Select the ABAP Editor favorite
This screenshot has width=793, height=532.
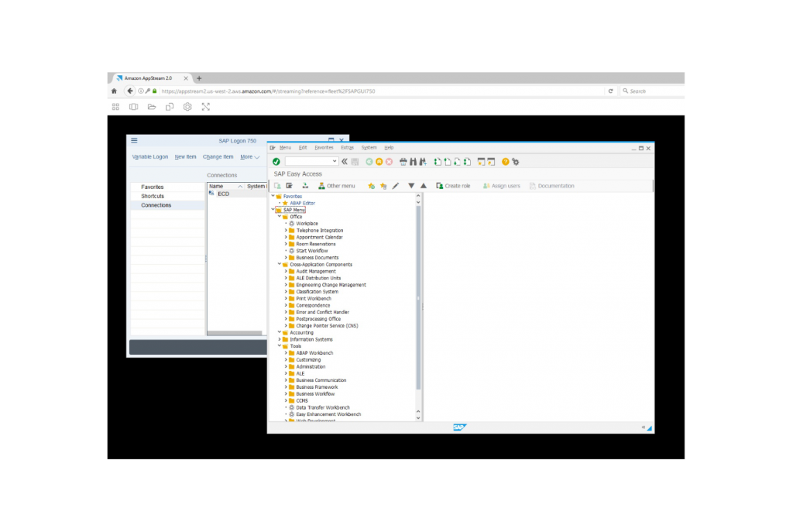(303, 203)
